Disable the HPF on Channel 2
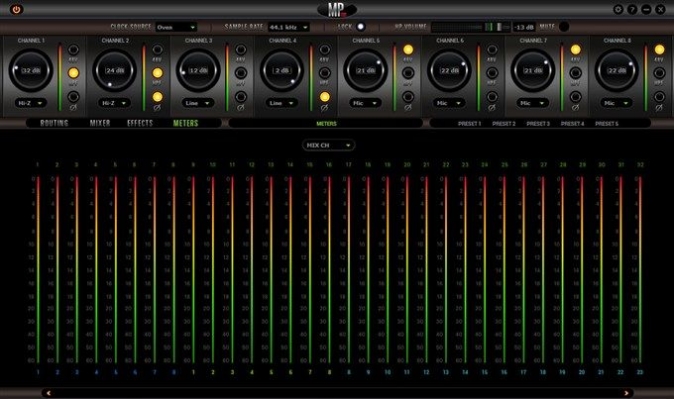674x399 pixels. (x=157, y=73)
